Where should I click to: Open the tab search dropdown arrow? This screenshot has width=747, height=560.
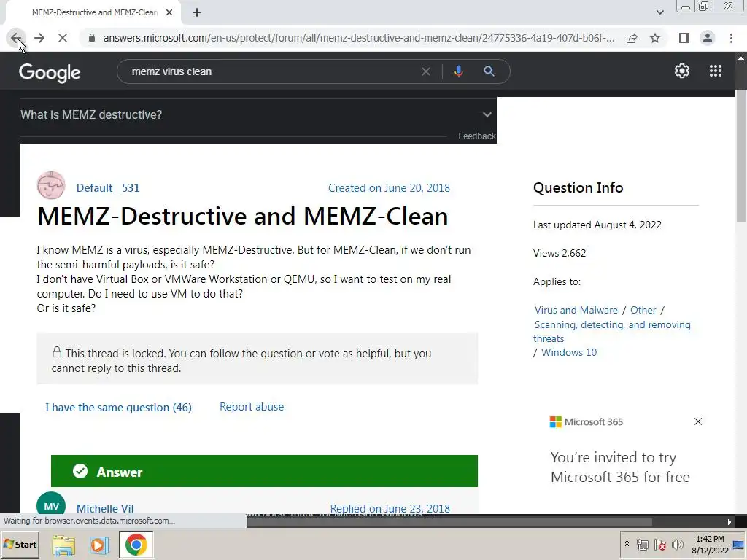659,12
